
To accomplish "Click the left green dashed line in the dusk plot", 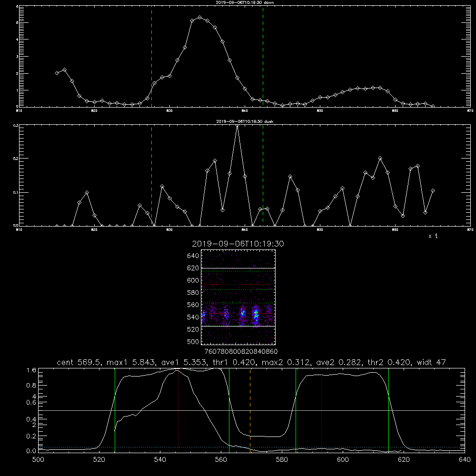I will coord(151,175).
